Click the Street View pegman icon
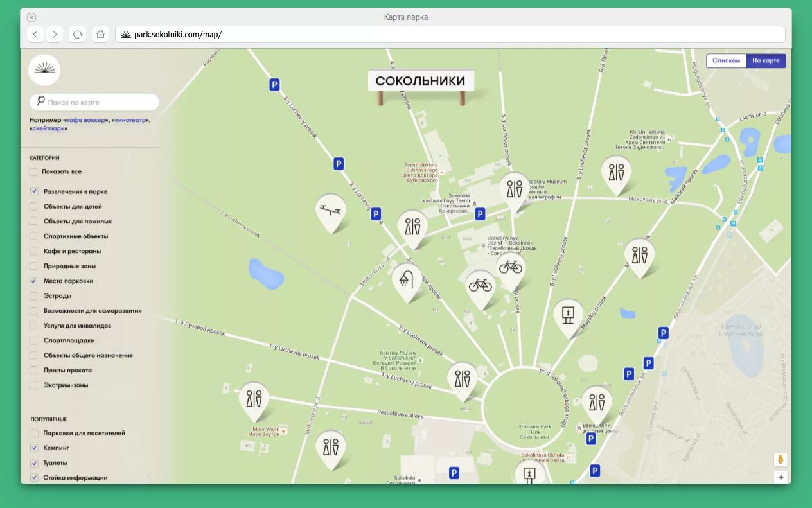The image size is (812, 508). [781, 460]
